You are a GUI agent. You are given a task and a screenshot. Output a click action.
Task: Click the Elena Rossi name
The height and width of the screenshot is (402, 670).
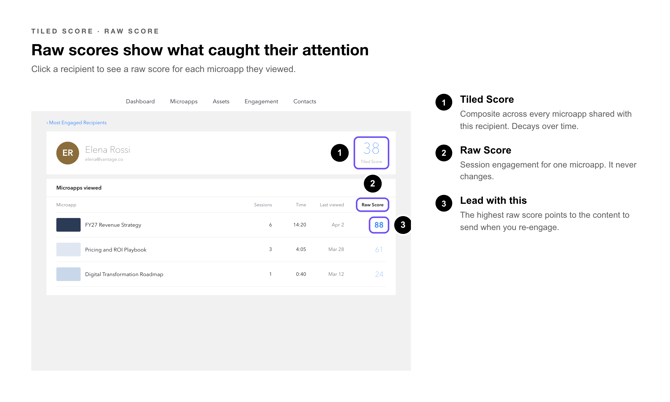click(x=108, y=150)
